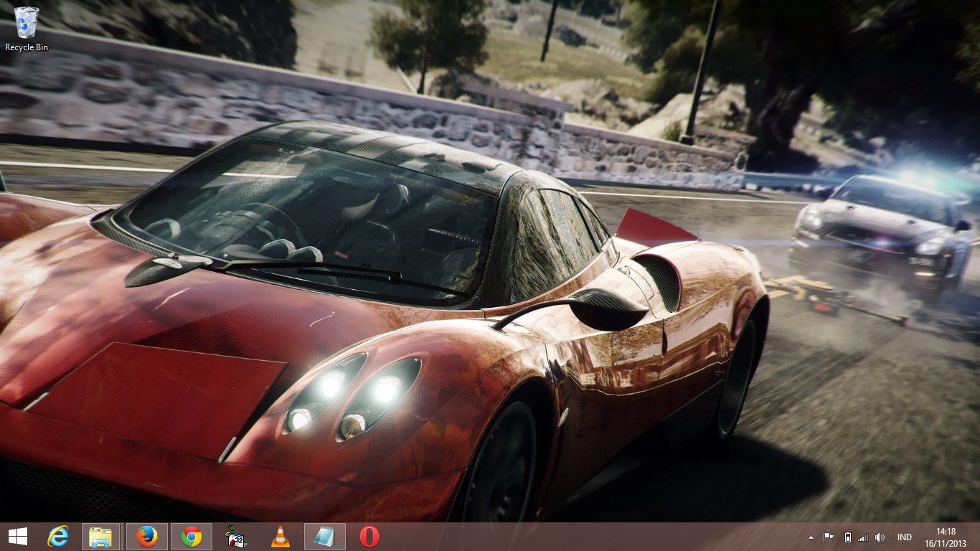980x551 pixels.
Task: Select the Recycle Bin desktop icon
Action: point(27,29)
